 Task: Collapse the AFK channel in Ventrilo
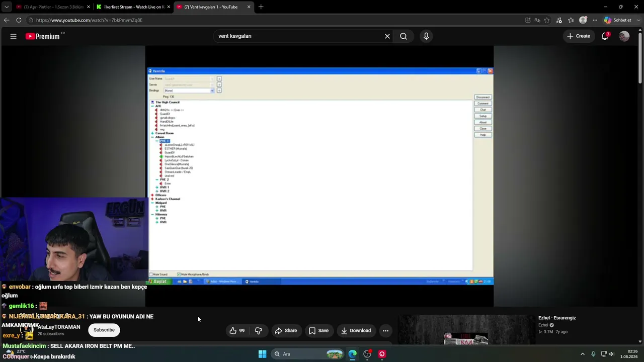(152, 106)
